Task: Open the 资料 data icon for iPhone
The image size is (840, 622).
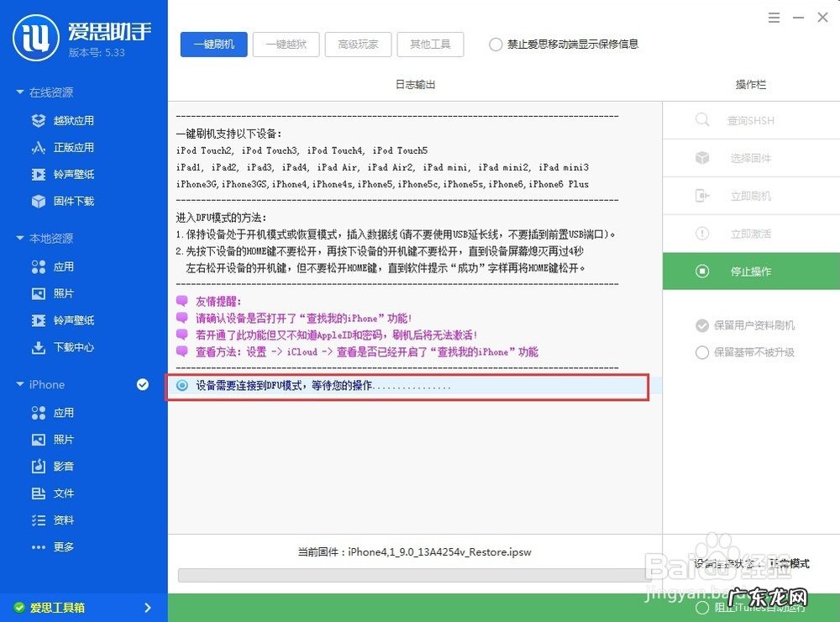Action: coord(39,519)
